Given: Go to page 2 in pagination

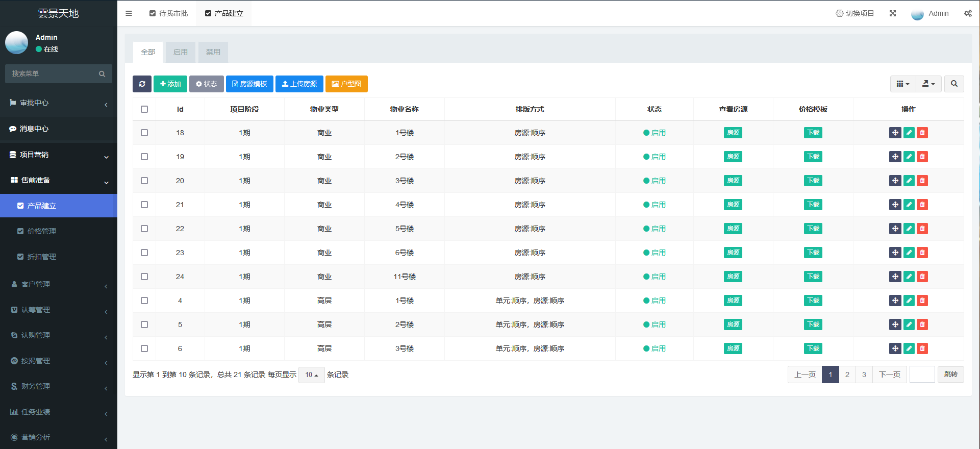Looking at the screenshot, I should pos(847,375).
